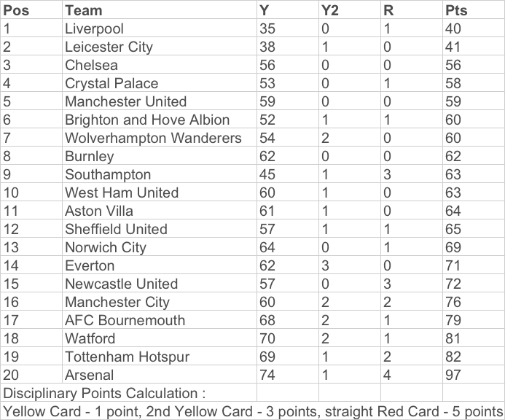Viewport: 505px width, 420px height.
Task: Click the Yellow Card points explanation row
Action: point(252,411)
